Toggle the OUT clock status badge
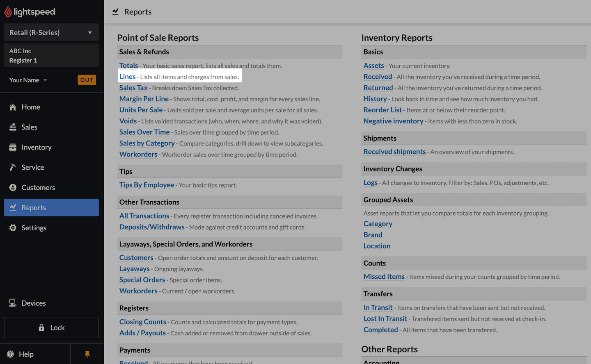 point(87,80)
